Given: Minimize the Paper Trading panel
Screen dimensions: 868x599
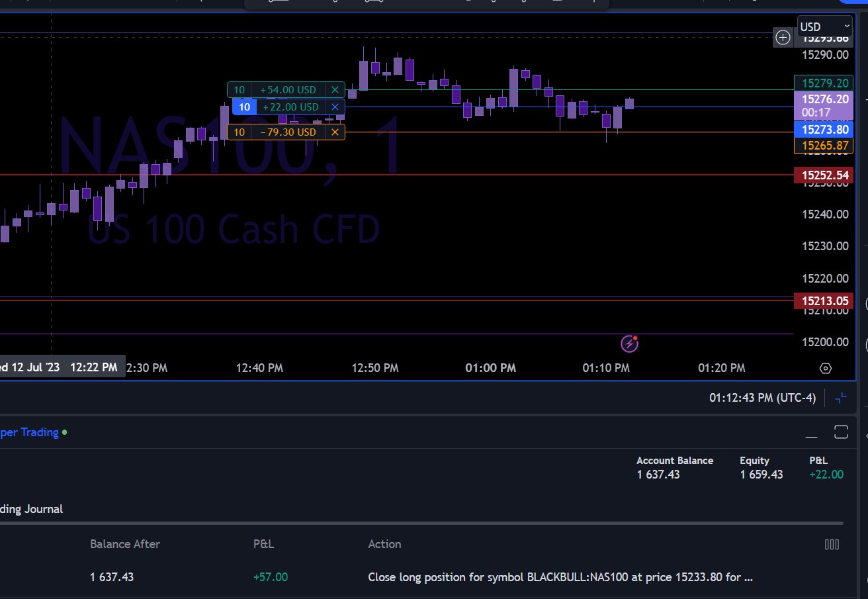Looking at the screenshot, I should [x=811, y=434].
